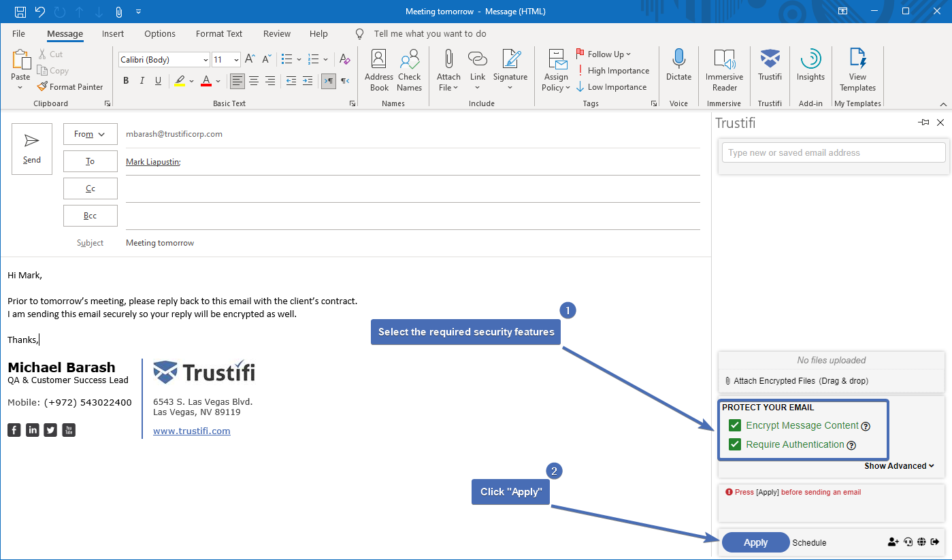Open the From account dropdown
The width and height of the screenshot is (952, 560).
(x=91, y=134)
